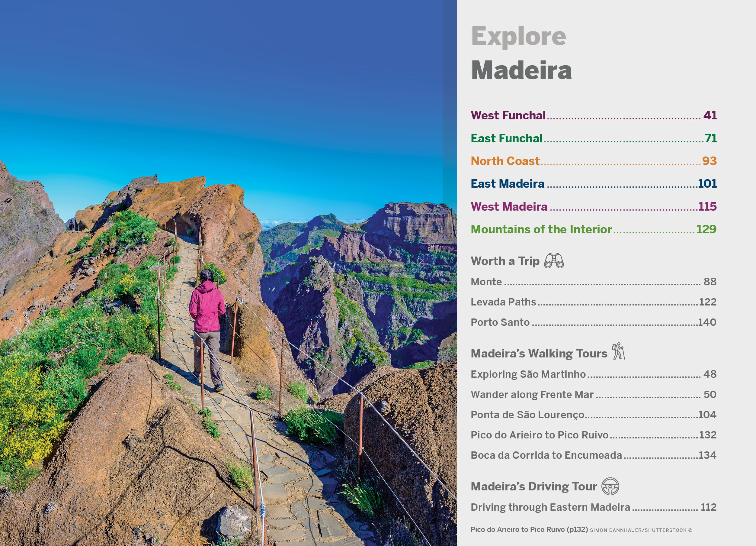Select the North Coast contents entry
This screenshot has height=546, width=756.
click(x=593, y=161)
